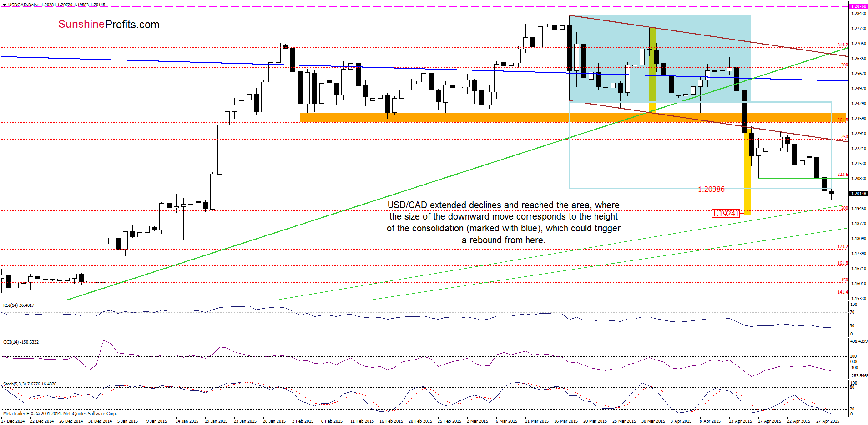The image size is (868, 425).
Task: Click the '31 Dec 2014' date on time axis
Action: click(100, 421)
